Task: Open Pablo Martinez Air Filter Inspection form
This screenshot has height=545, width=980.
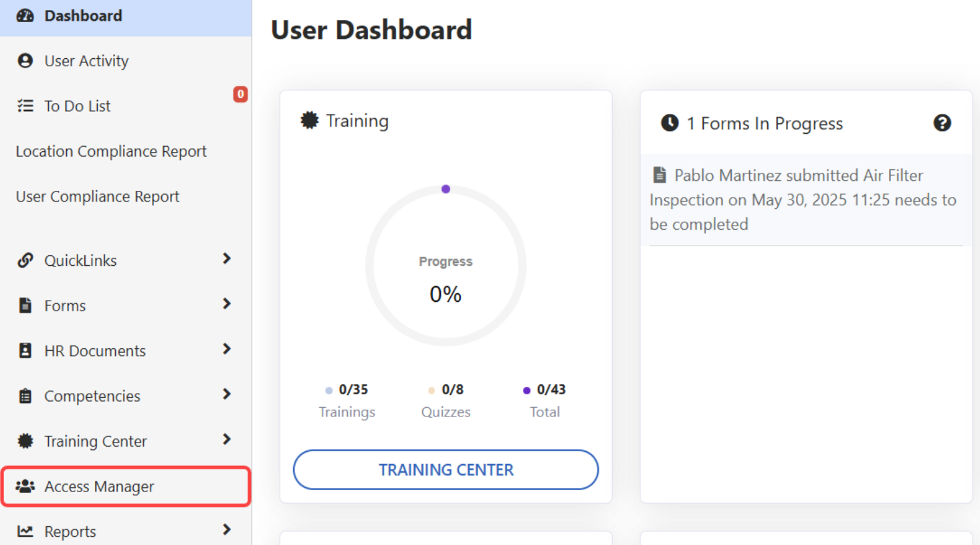Action: tap(803, 200)
